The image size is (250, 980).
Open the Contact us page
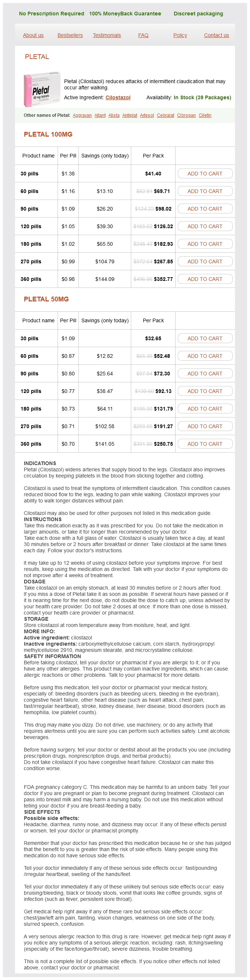click(x=216, y=36)
